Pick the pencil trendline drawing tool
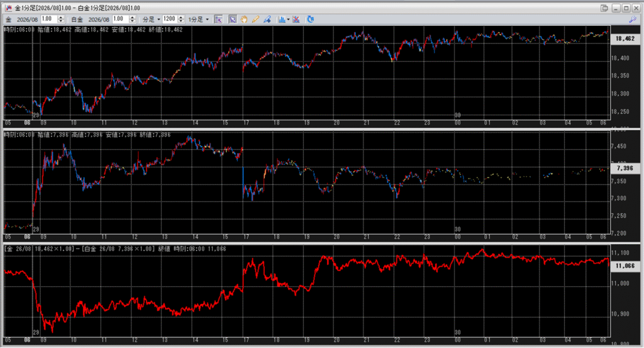 (255, 20)
